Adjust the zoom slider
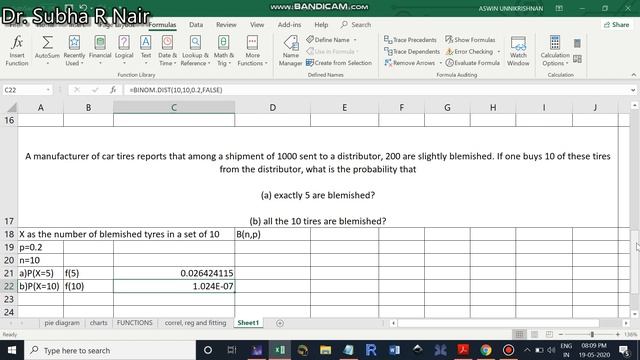Viewport: 640px width, 360px height. click(x=592, y=335)
